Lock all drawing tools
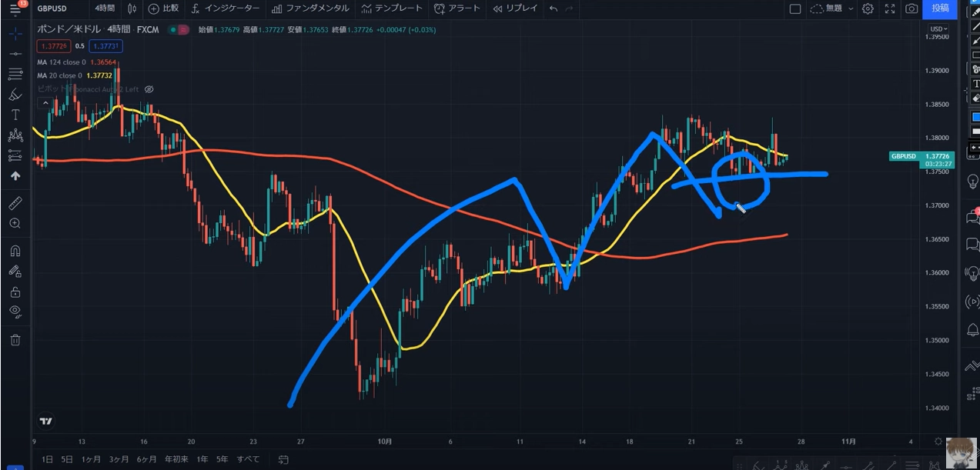980x470 pixels. pos(15,292)
